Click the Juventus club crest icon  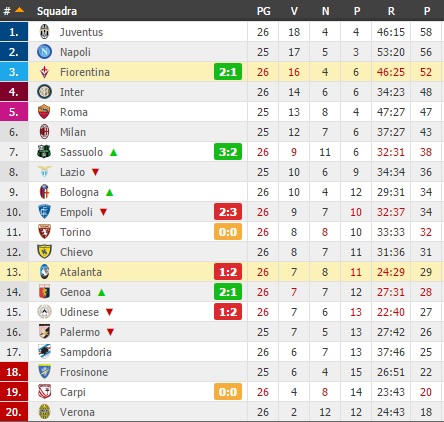[44, 32]
